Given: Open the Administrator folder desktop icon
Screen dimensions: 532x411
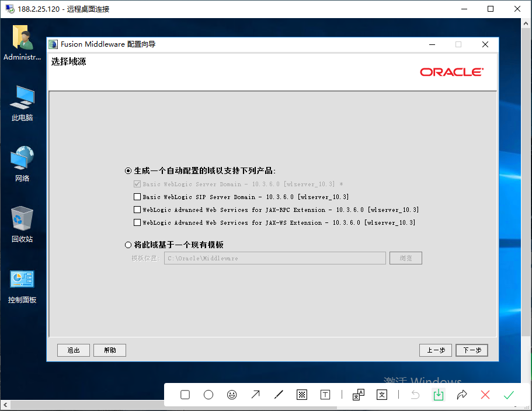Looking at the screenshot, I should [x=22, y=43].
